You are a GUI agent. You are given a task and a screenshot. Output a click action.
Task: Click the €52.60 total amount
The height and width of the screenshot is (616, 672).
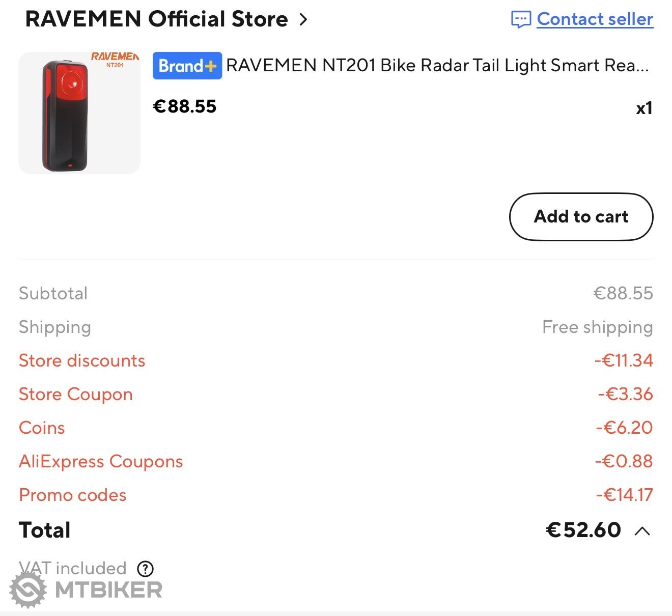(x=583, y=530)
